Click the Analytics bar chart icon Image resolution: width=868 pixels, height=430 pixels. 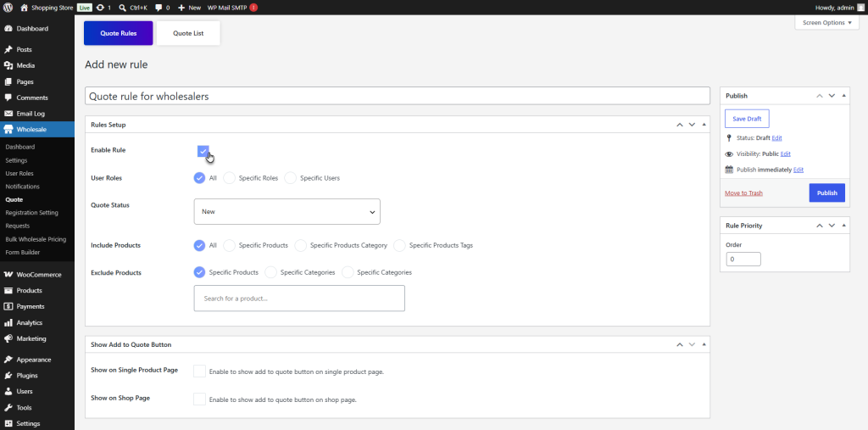tap(8, 322)
